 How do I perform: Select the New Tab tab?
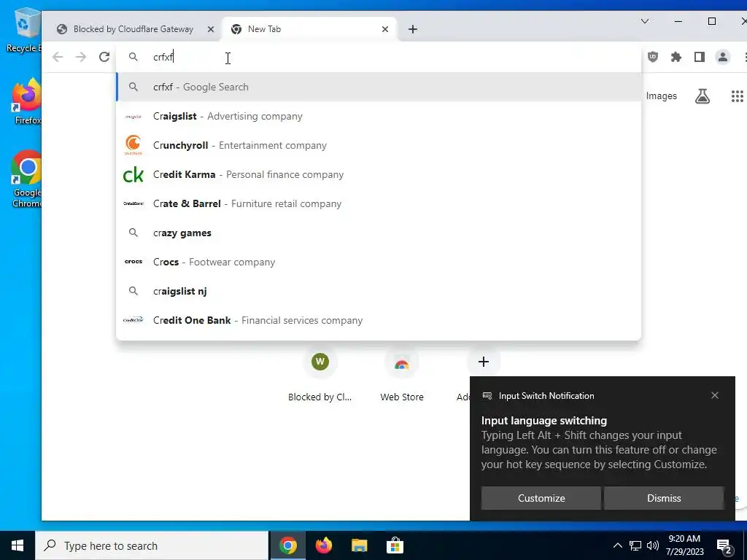309,29
